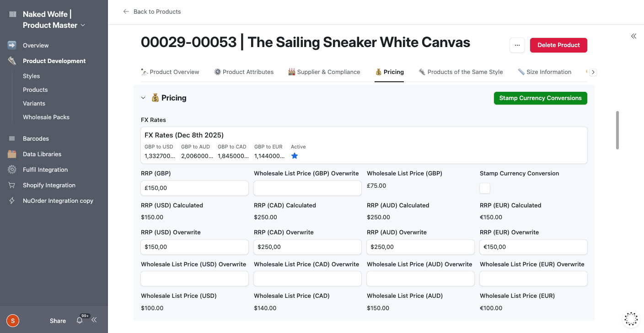Open notifications bell with 99+ badge

point(80,320)
